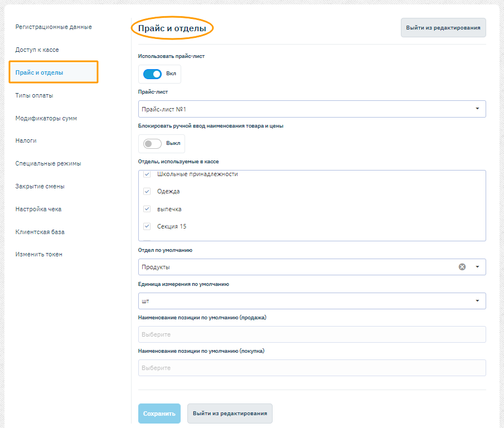Clear the default department Продукты selection
Viewport: 504px width, 428px height.
click(462, 267)
